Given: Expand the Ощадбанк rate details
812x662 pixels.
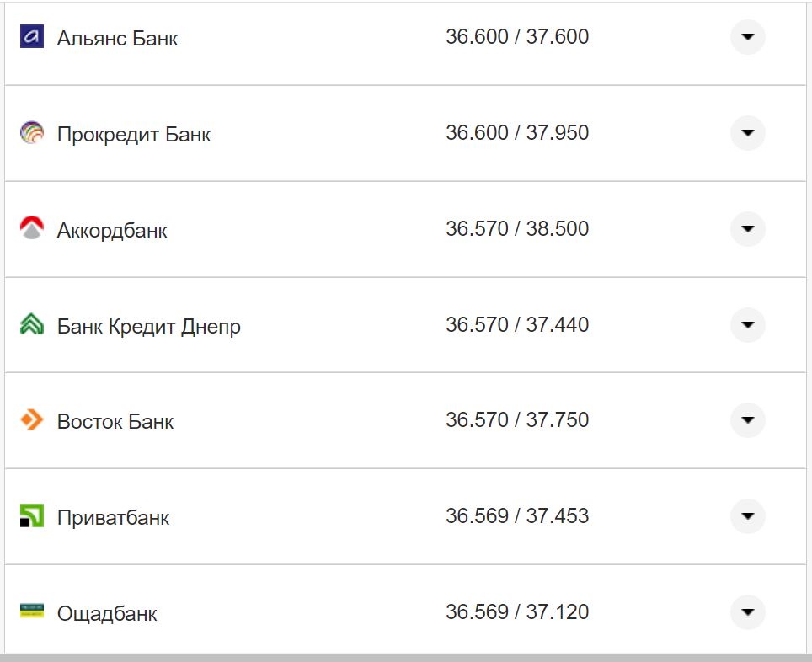Looking at the screenshot, I should tap(747, 613).
